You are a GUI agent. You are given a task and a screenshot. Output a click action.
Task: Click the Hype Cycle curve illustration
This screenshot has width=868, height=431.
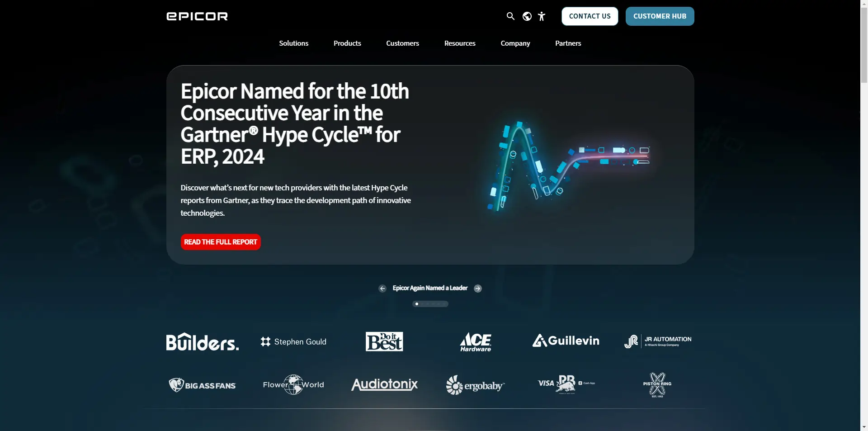(x=568, y=166)
